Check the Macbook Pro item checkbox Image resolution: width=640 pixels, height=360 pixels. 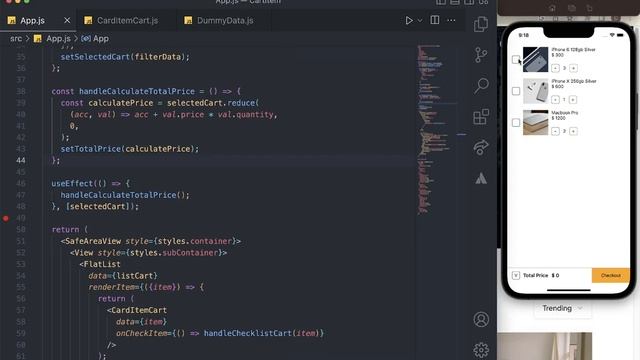[516, 122]
